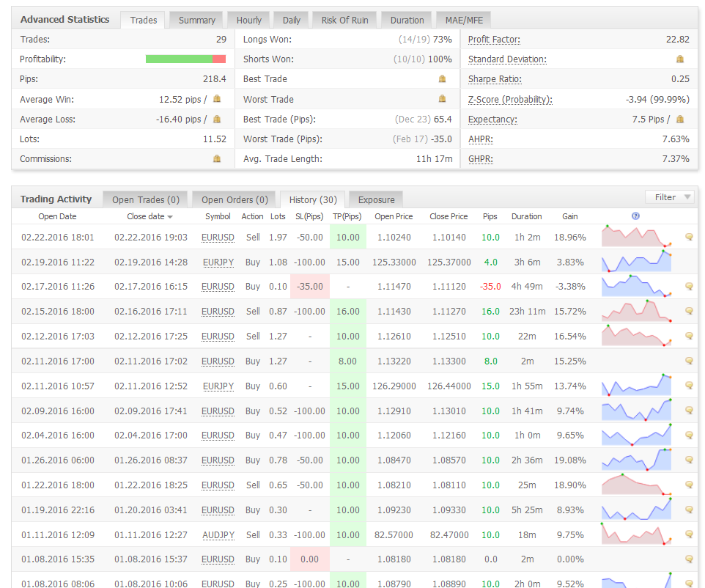Click the lock icon next to Expectancy

tap(680, 119)
